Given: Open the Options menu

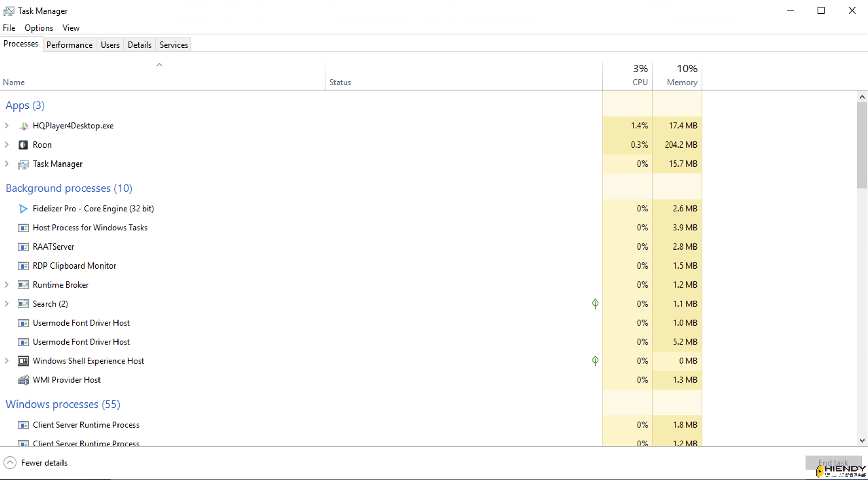Looking at the screenshot, I should tap(38, 28).
